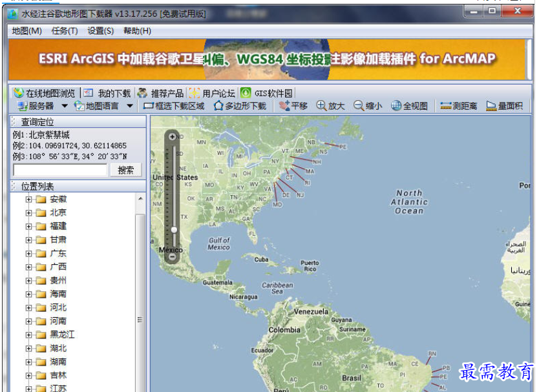Click the 位置列表 panel header
This screenshot has height=392, width=539.
pos(78,186)
